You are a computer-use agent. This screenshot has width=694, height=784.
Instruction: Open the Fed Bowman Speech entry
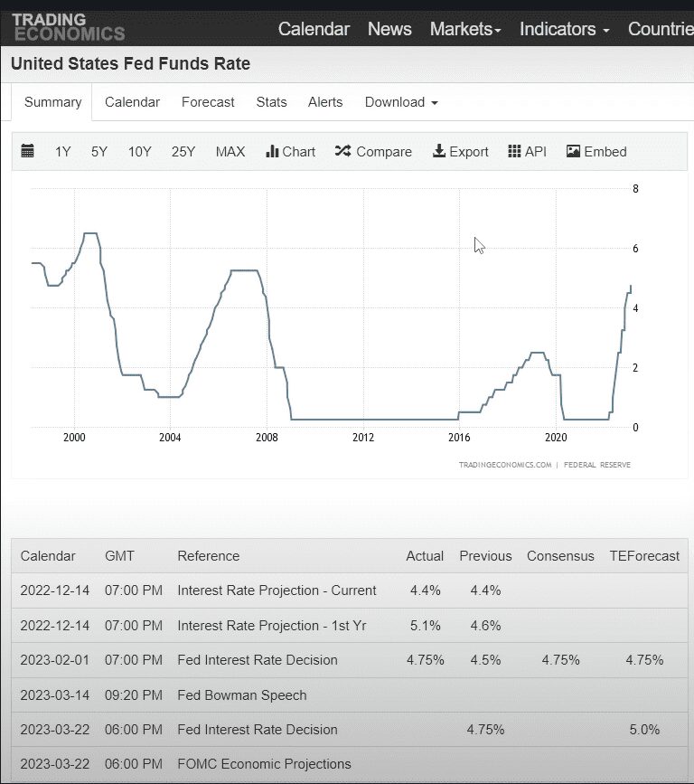point(241,695)
